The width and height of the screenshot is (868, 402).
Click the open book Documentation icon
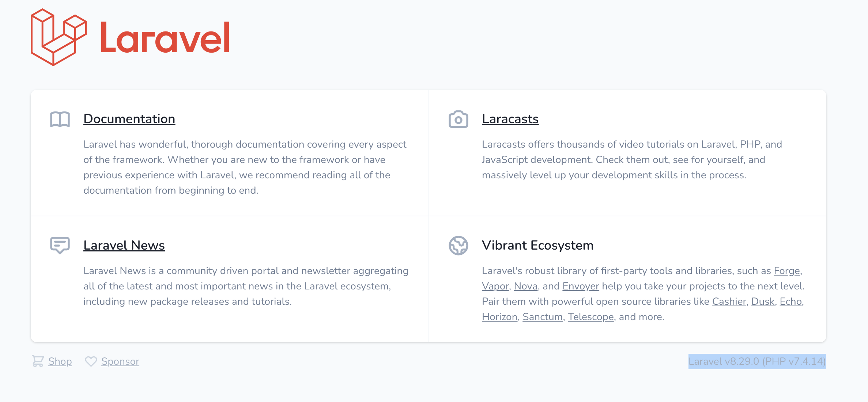(60, 120)
